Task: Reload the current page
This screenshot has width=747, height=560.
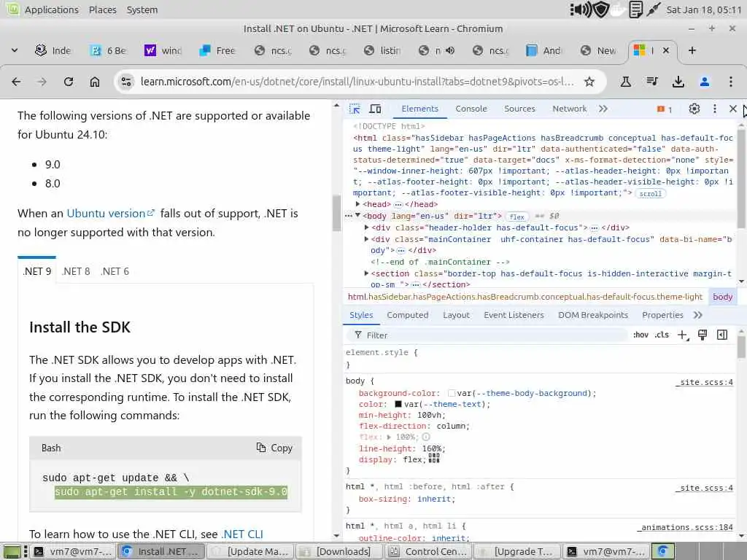Action: click(x=68, y=82)
